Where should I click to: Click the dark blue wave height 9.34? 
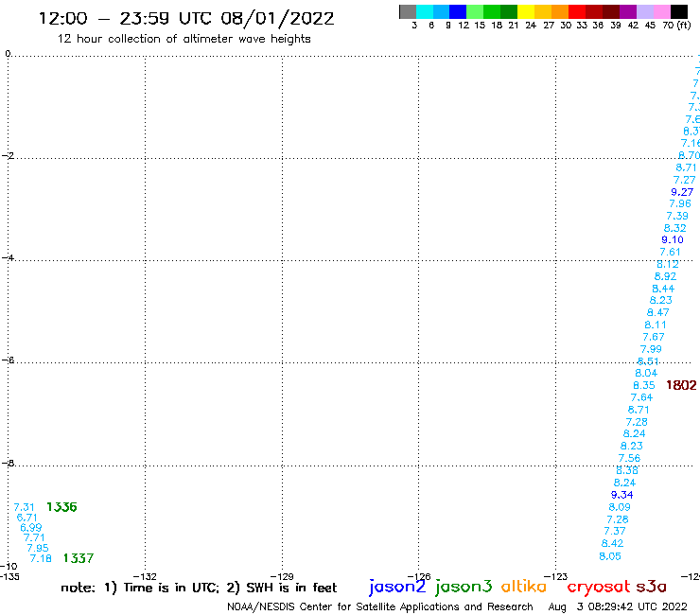click(x=621, y=495)
